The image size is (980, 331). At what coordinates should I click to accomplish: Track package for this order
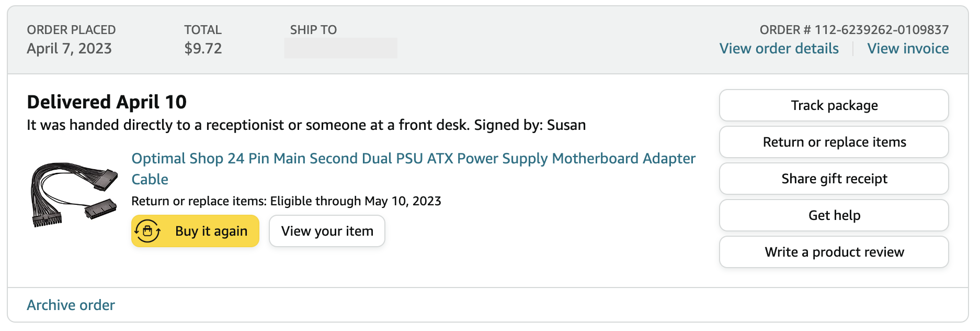tap(834, 105)
